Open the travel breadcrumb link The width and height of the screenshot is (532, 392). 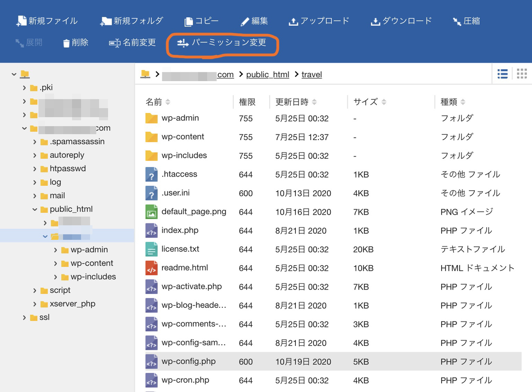311,74
